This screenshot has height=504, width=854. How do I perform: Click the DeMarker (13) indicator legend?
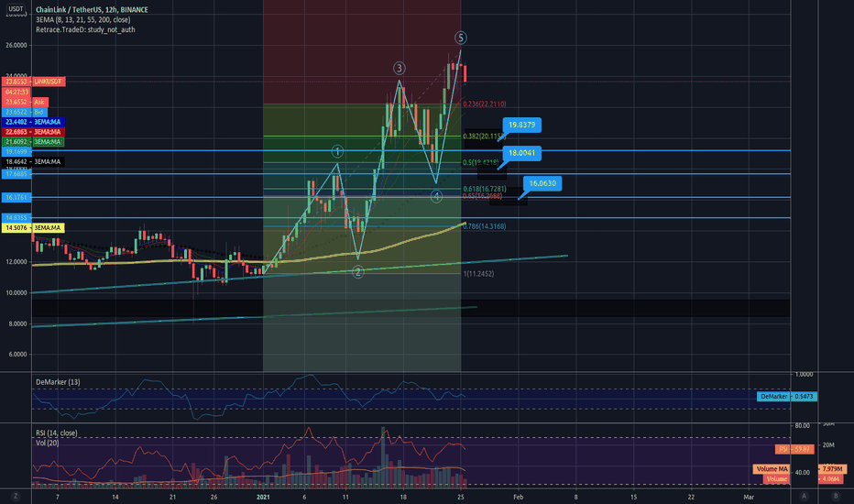[58, 382]
